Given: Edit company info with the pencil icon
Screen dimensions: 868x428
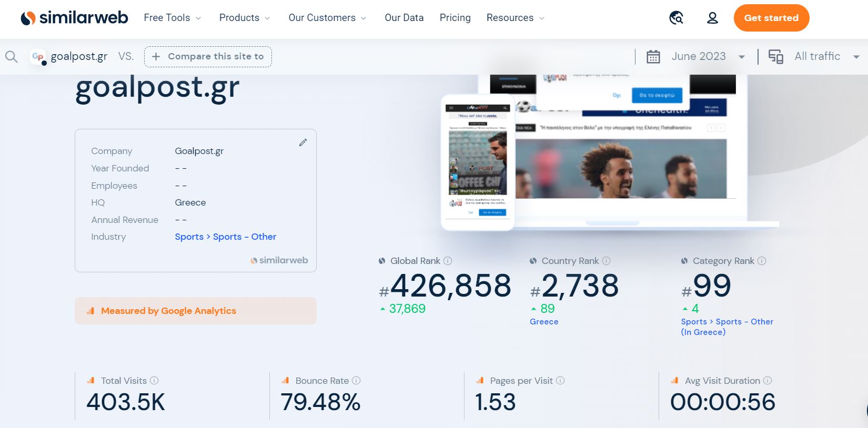Looking at the screenshot, I should click(303, 142).
